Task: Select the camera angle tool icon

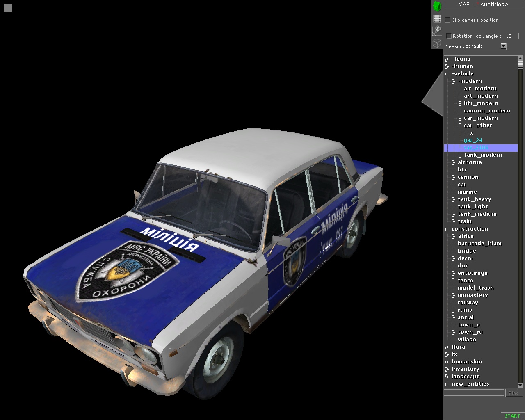Action: (437, 31)
